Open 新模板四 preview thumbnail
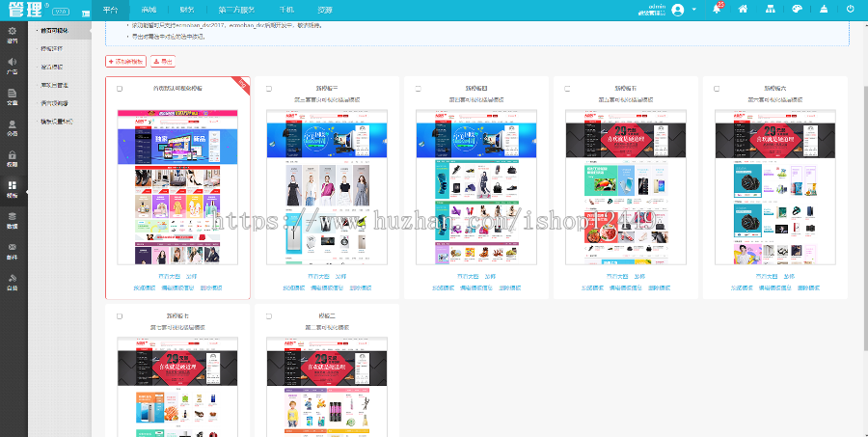 tap(476, 187)
